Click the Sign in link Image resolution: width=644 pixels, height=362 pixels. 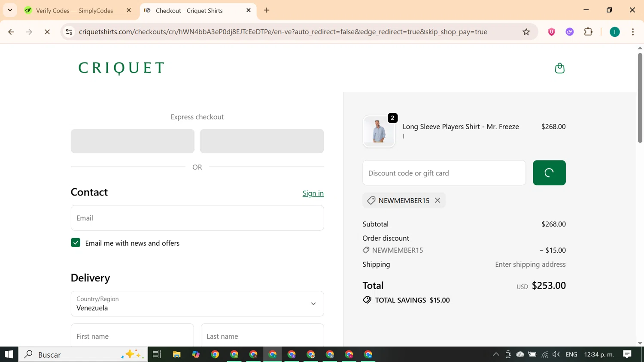313,193
